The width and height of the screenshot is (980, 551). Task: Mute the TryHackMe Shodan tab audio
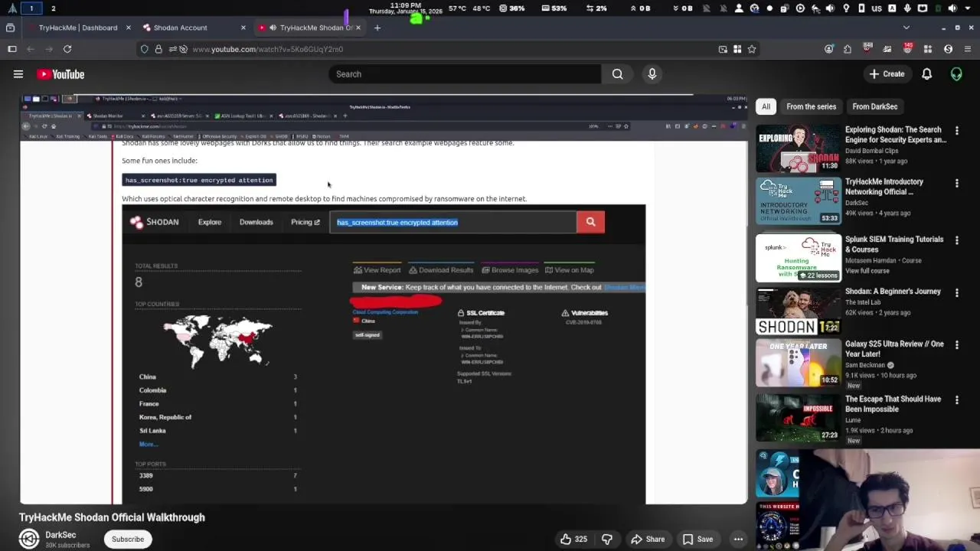pos(273,28)
